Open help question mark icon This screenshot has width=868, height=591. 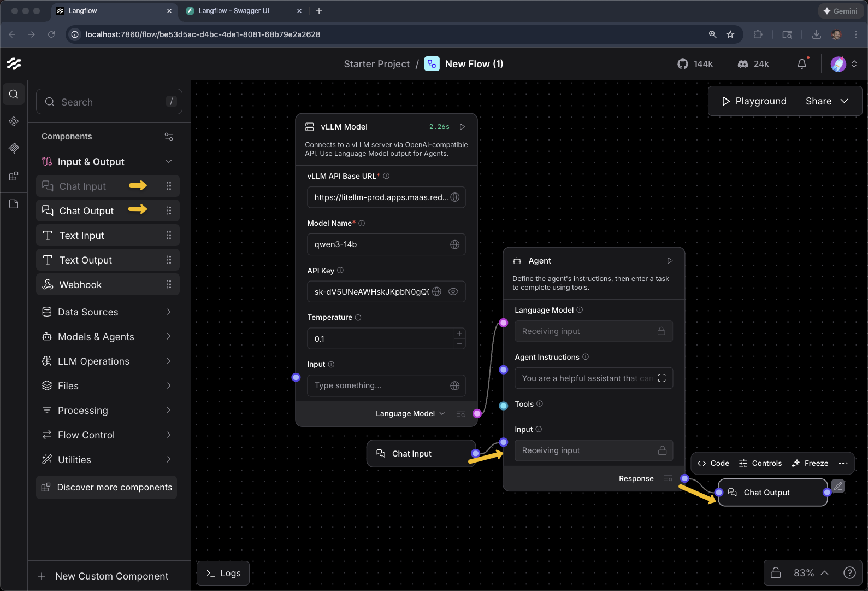pos(849,572)
